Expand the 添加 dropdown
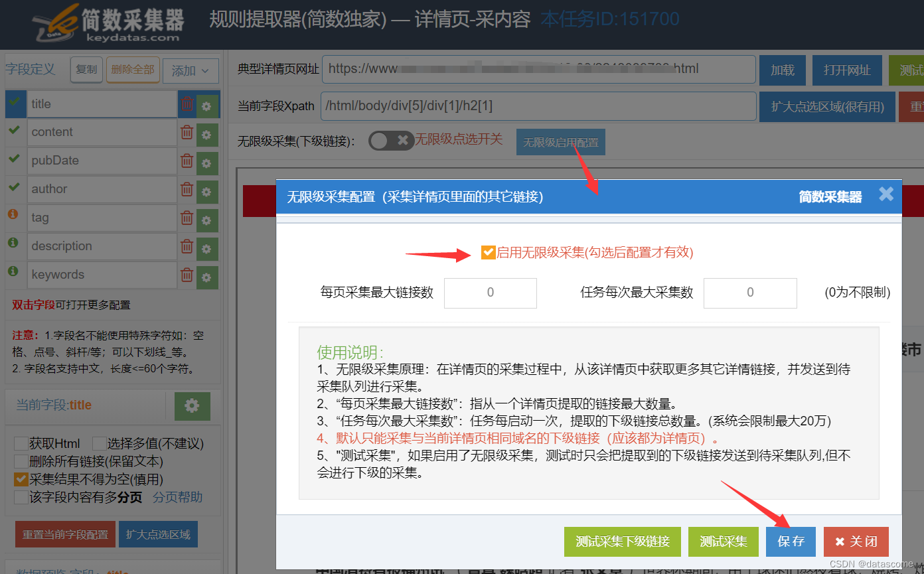Screen dimensions: 924x574 point(191,70)
